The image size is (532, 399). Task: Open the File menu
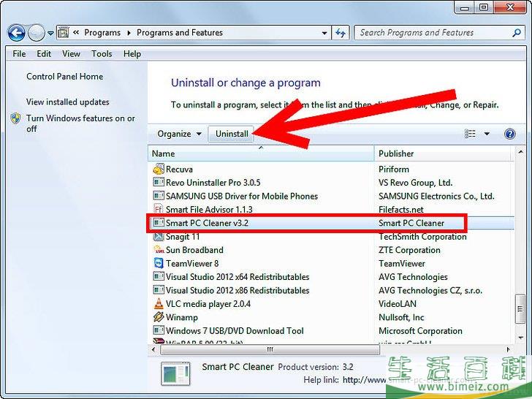coord(19,54)
